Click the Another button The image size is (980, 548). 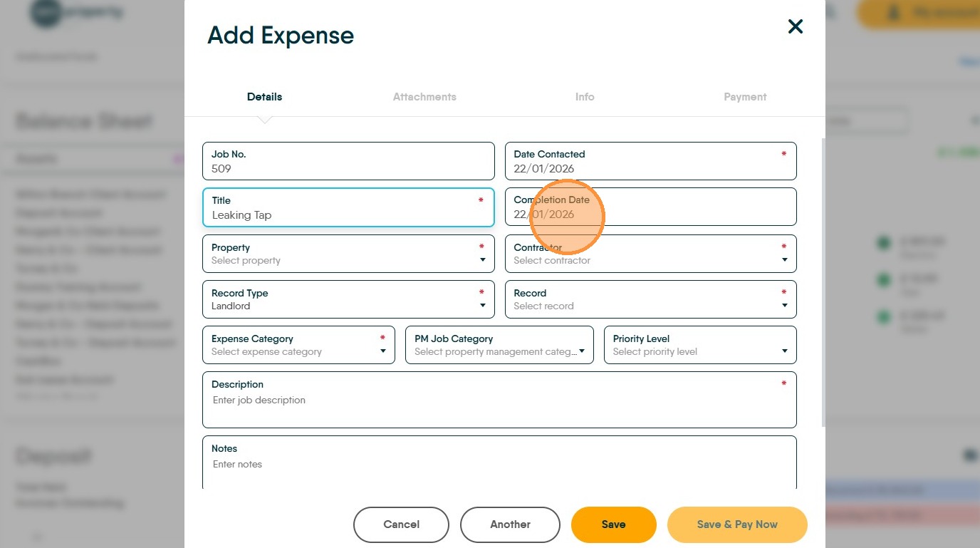pos(510,524)
